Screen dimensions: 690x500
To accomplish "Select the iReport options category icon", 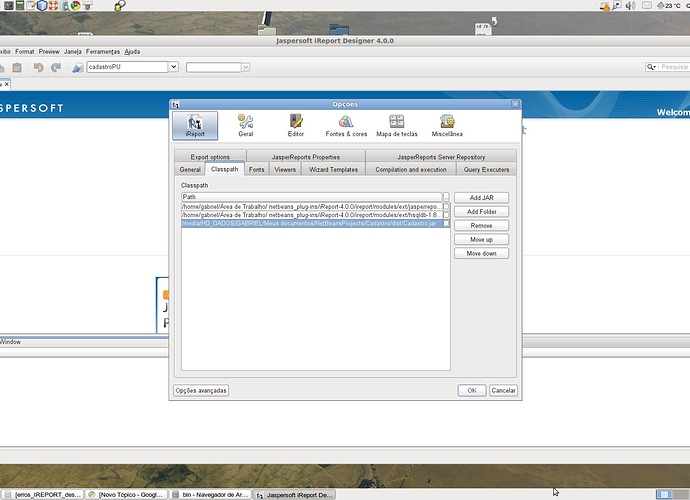I will [196, 125].
